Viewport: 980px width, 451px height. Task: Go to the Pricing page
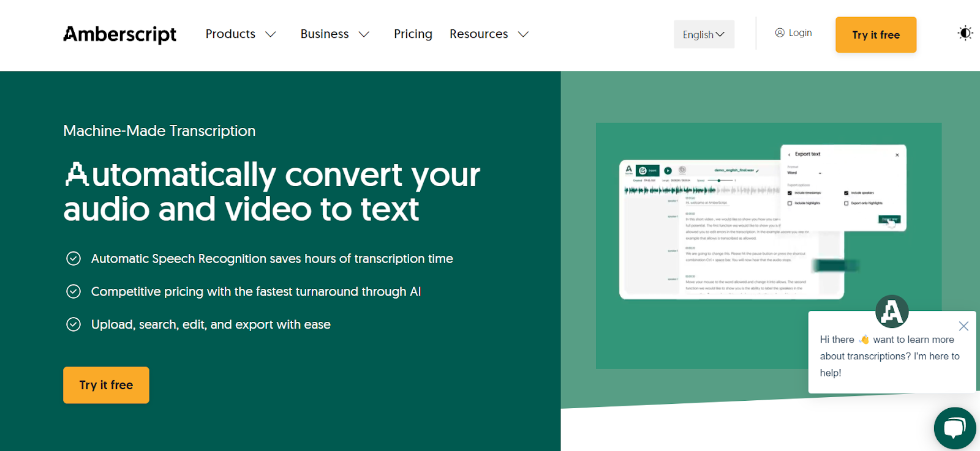tap(413, 34)
